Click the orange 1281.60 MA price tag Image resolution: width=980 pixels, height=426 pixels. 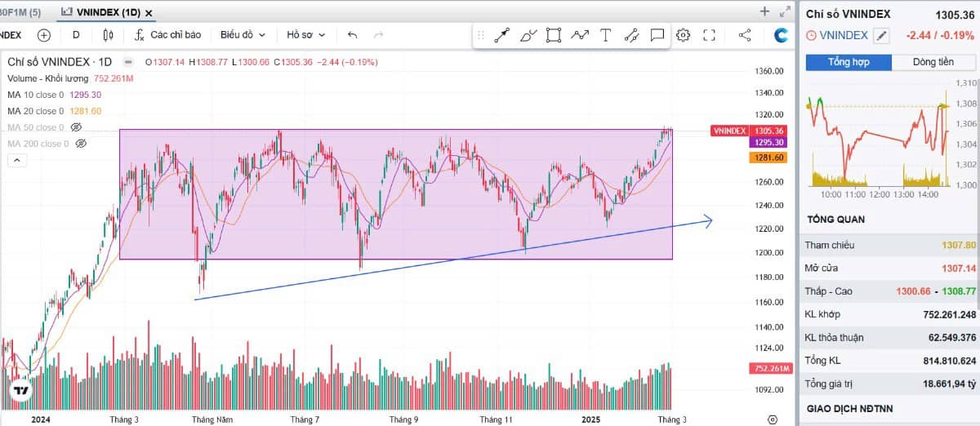[768, 158]
